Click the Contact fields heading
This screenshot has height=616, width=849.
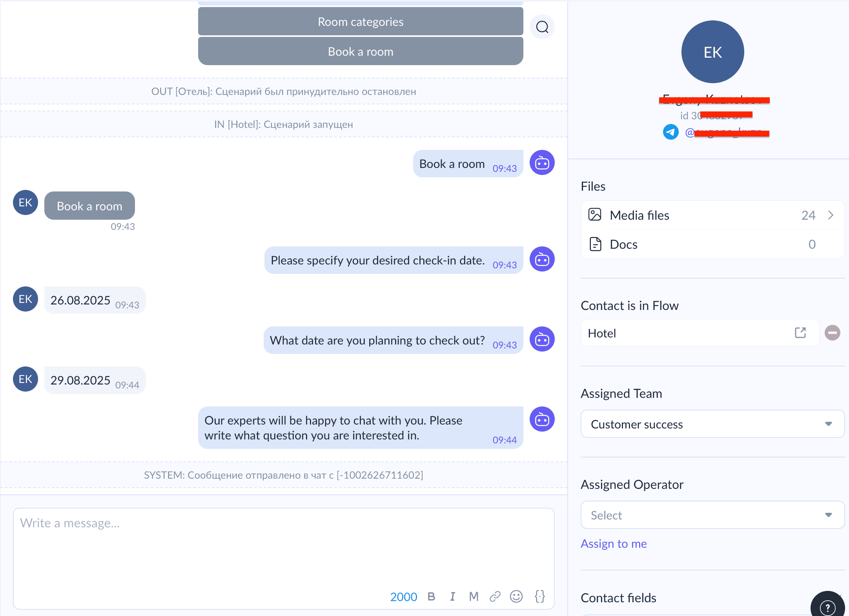click(x=618, y=598)
